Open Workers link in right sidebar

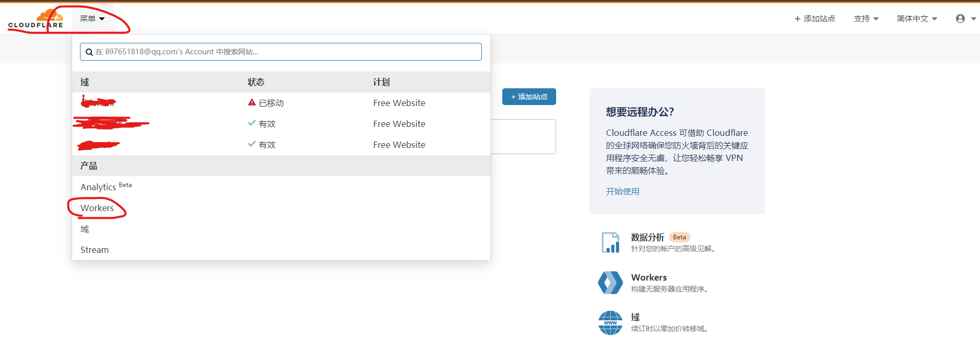[x=649, y=277]
